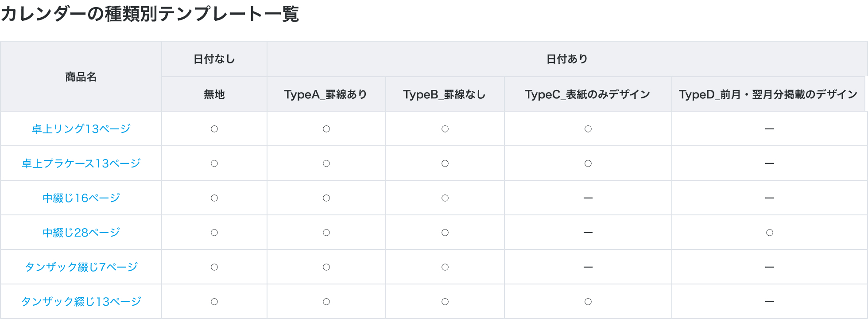Open the 中綴じ16ページ link
868x319 pixels.
click(x=81, y=198)
